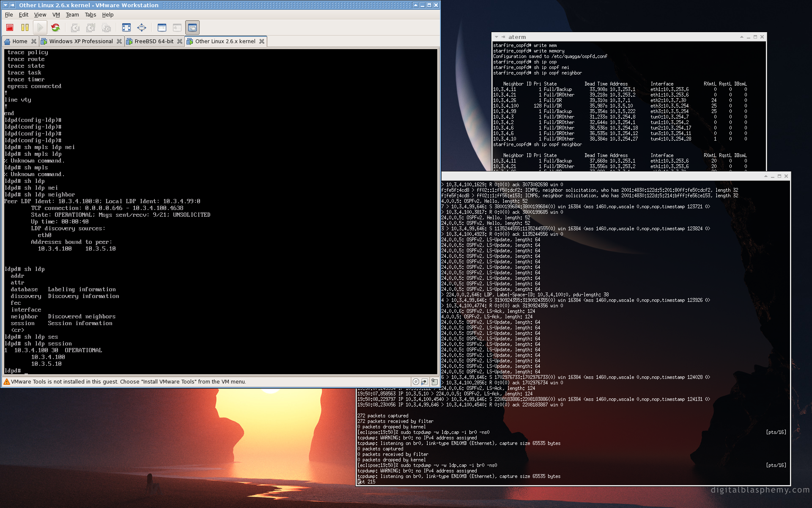Viewport: 812px width, 508px height.
Task: Open the window menu arrow on VMware title bar
Action: pos(5,5)
